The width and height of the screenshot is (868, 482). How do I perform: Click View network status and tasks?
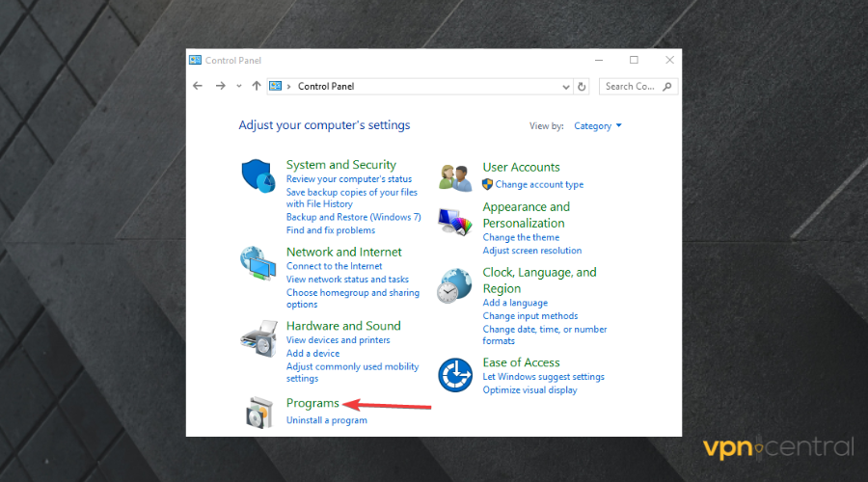347,280
